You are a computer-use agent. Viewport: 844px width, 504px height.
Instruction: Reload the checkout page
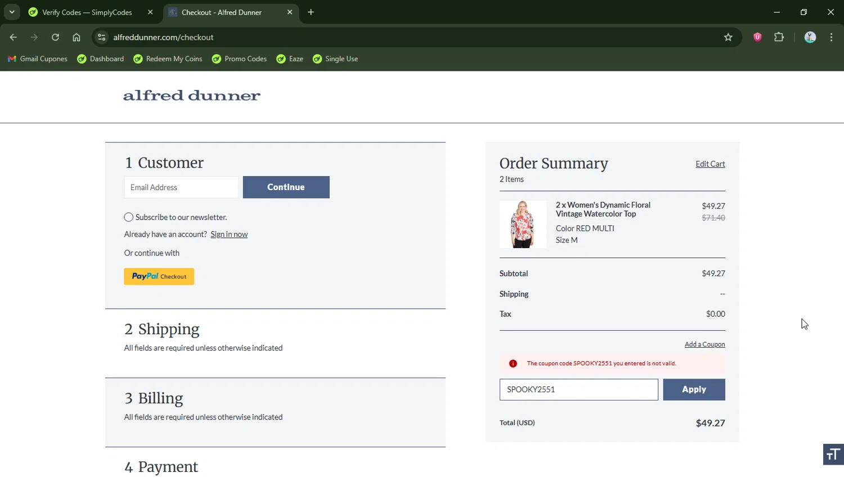click(55, 38)
